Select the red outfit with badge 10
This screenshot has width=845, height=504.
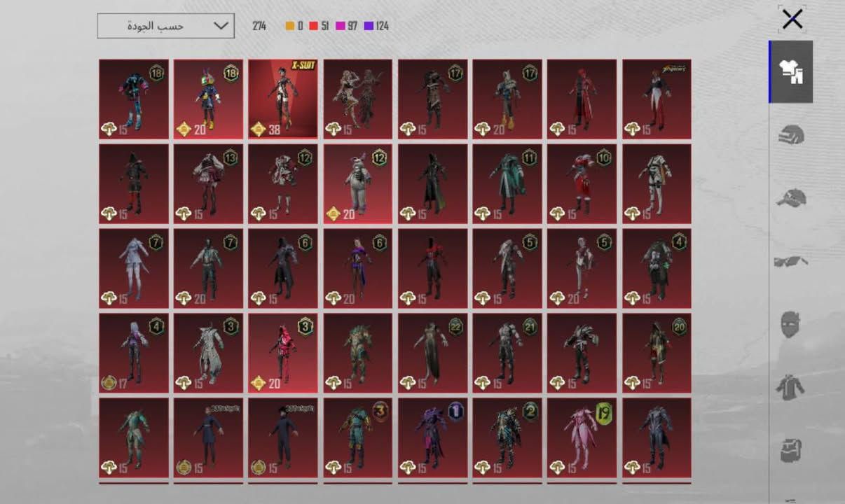582,183
